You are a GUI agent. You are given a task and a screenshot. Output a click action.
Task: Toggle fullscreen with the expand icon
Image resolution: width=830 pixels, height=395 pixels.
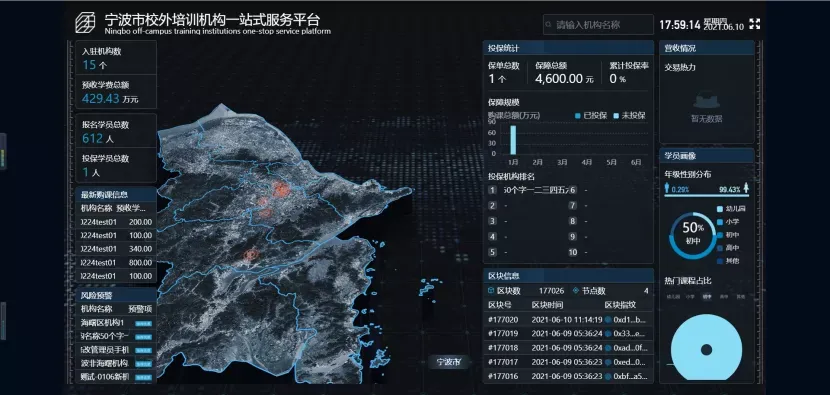point(755,24)
